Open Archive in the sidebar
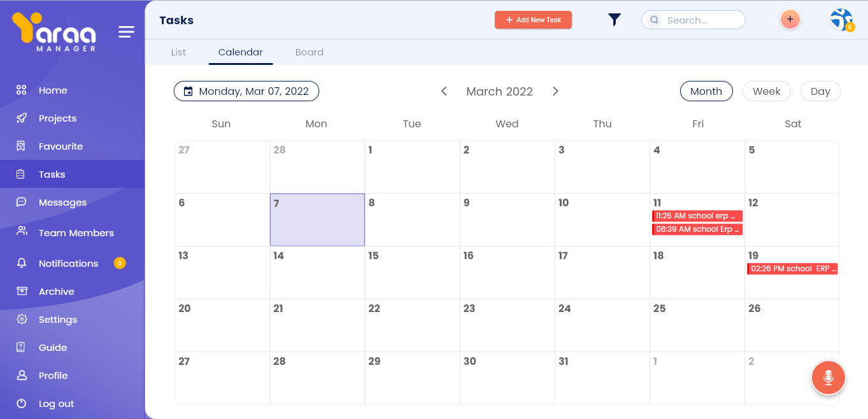The height and width of the screenshot is (419, 868). tap(56, 292)
